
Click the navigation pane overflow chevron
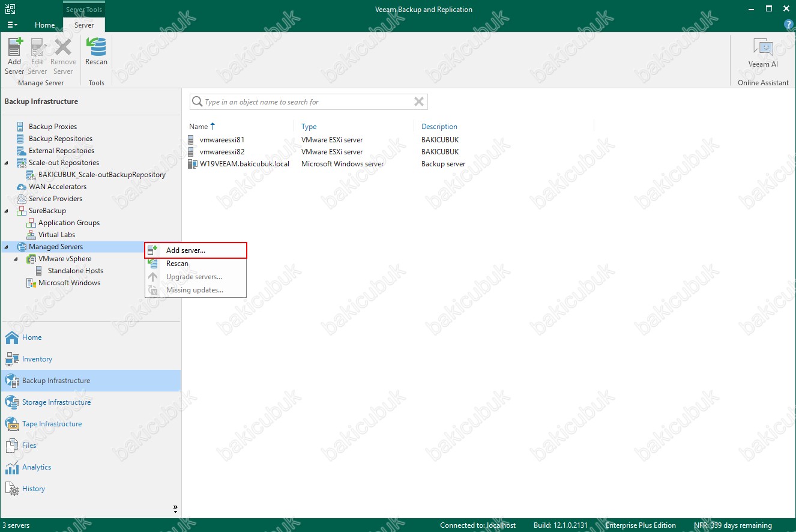[x=175, y=509]
